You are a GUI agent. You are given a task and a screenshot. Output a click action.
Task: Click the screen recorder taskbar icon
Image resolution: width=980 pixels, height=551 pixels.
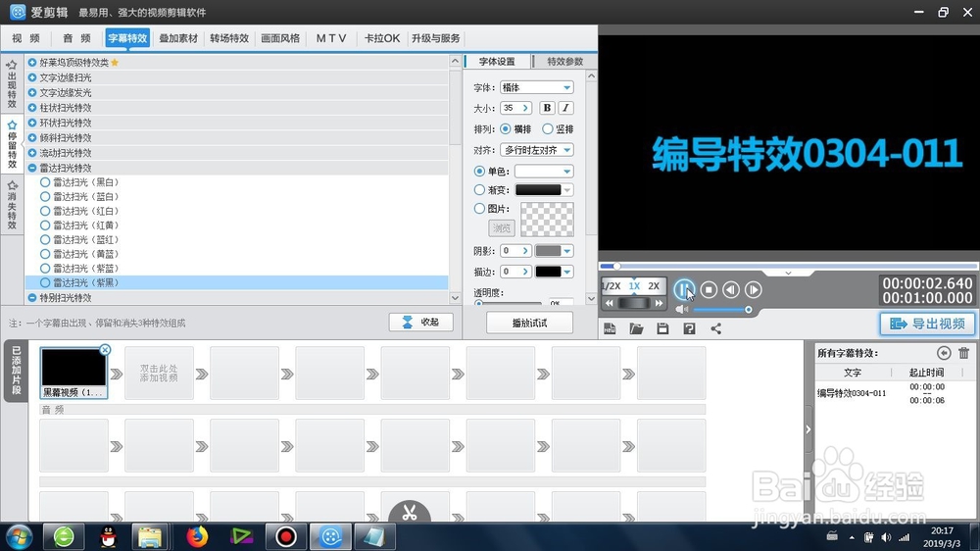(285, 536)
